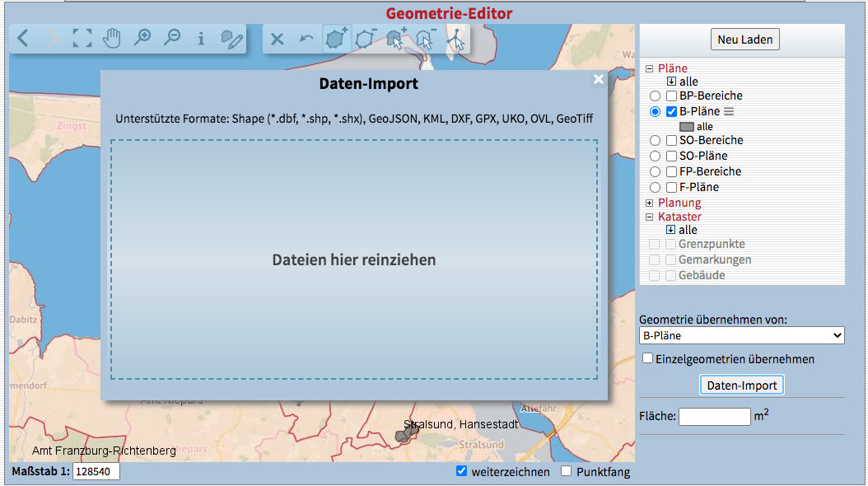Close the Daten-Import dialog

[599, 79]
